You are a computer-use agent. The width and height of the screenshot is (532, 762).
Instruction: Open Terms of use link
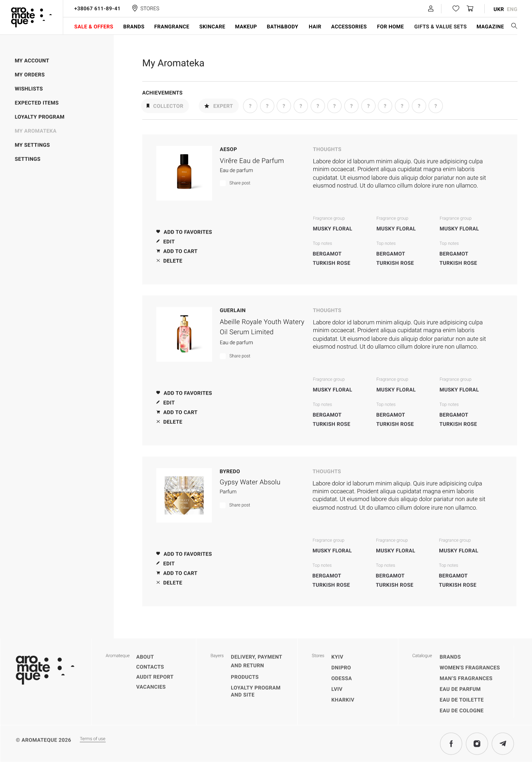coord(93,739)
